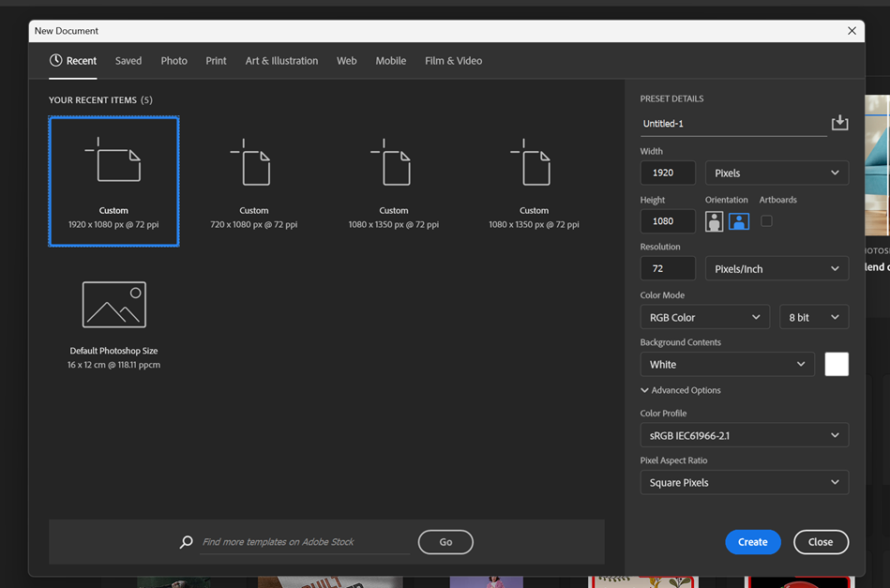
Task: Close the New Document dialog with X
Action: click(x=852, y=31)
